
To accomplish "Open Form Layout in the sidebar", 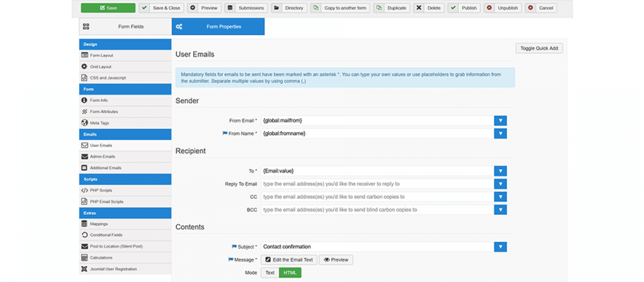I will point(125,55).
